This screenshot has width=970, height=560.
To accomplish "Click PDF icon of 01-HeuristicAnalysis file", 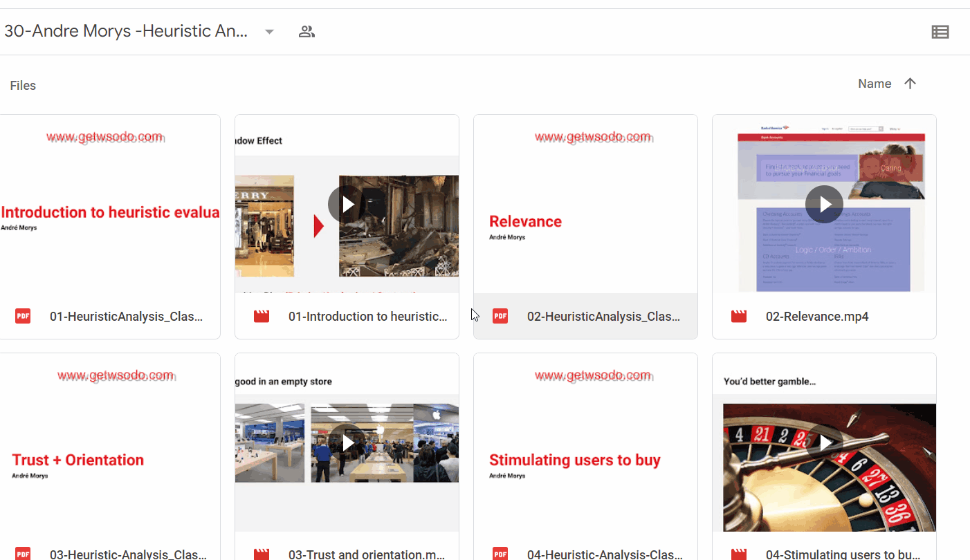I will [x=23, y=317].
